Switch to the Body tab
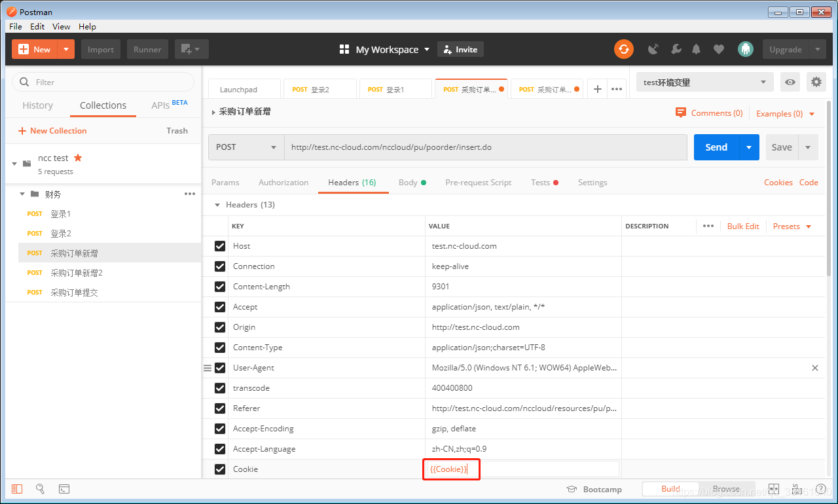Screen dimensions: 838x504 click(x=412, y=183)
